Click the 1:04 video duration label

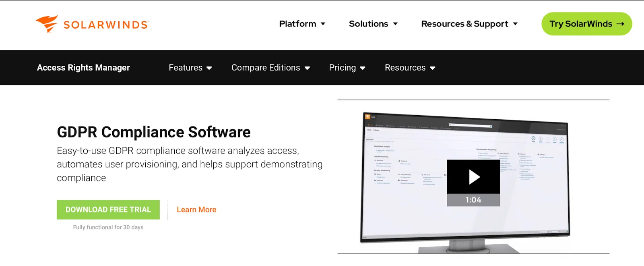(x=473, y=200)
